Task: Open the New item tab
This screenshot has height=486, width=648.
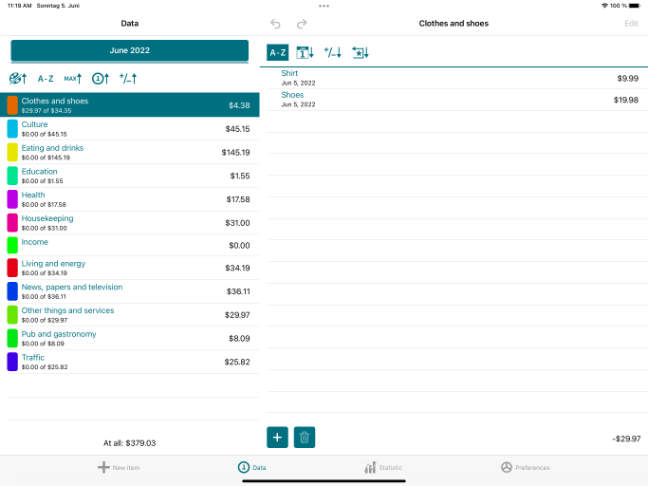Action: [119, 467]
